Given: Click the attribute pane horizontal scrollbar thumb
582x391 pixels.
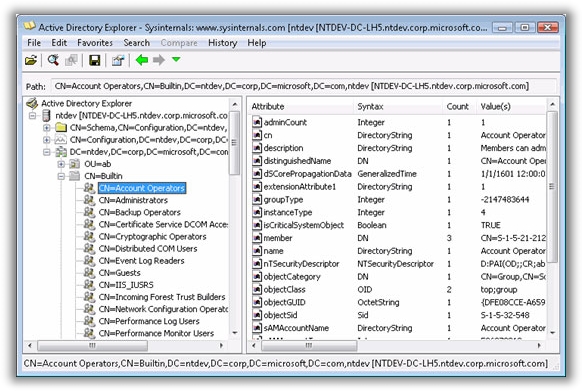Looking at the screenshot, I should click(x=309, y=346).
